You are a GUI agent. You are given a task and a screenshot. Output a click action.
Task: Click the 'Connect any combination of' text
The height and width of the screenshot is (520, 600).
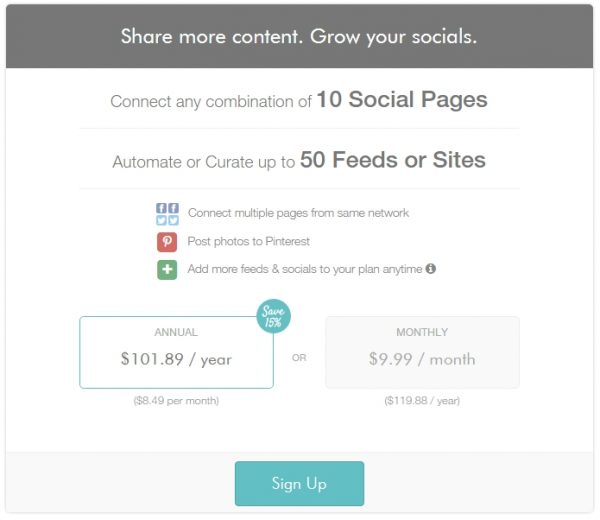212,102
